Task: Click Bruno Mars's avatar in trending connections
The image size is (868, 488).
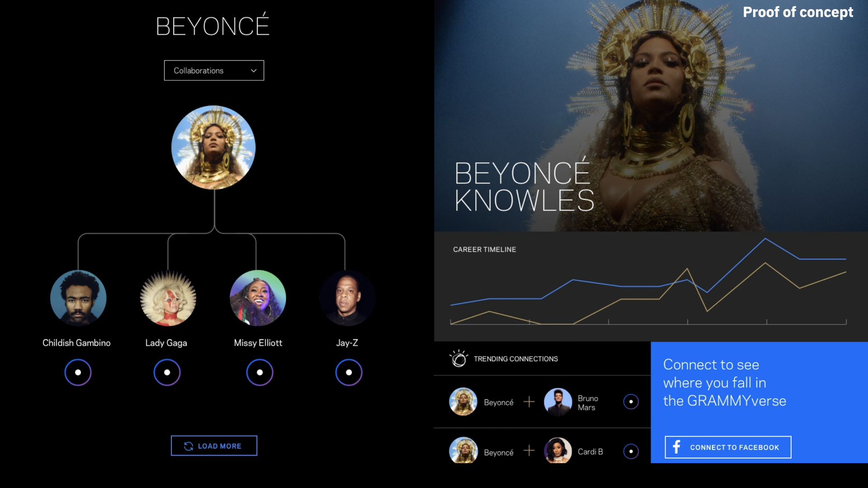Action: tap(558, 402)
